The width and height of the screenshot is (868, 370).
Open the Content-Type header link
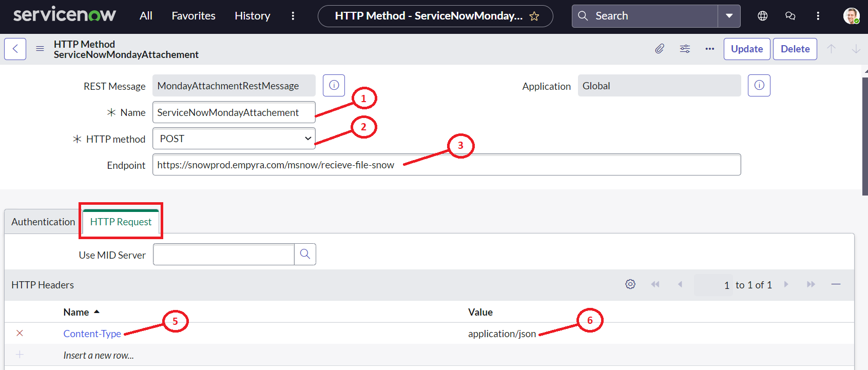click(x=92, y=334)
